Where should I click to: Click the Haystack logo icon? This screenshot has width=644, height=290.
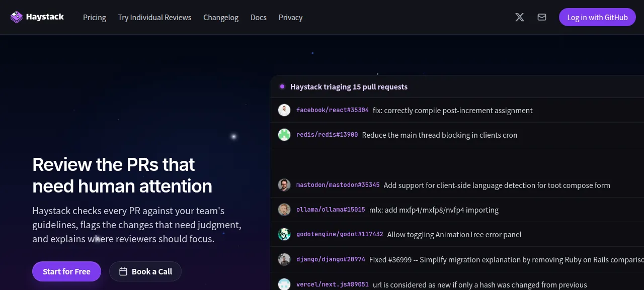pos(17,17)
